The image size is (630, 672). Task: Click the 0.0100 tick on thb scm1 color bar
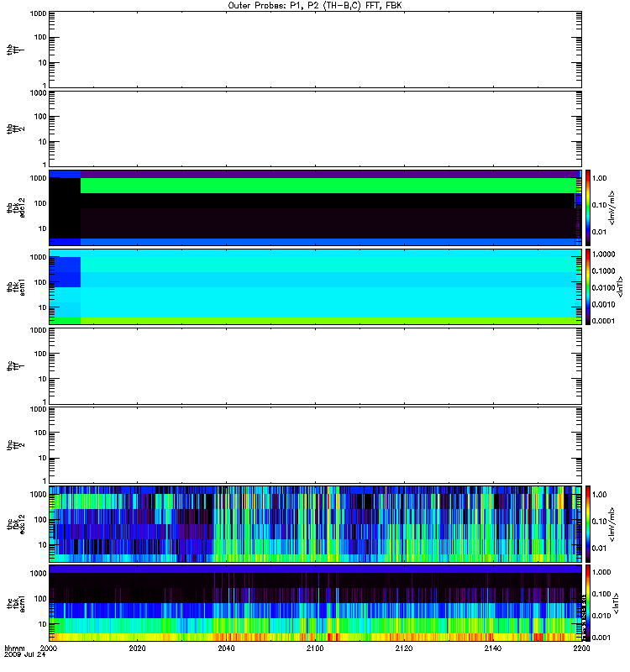(603, 287)
